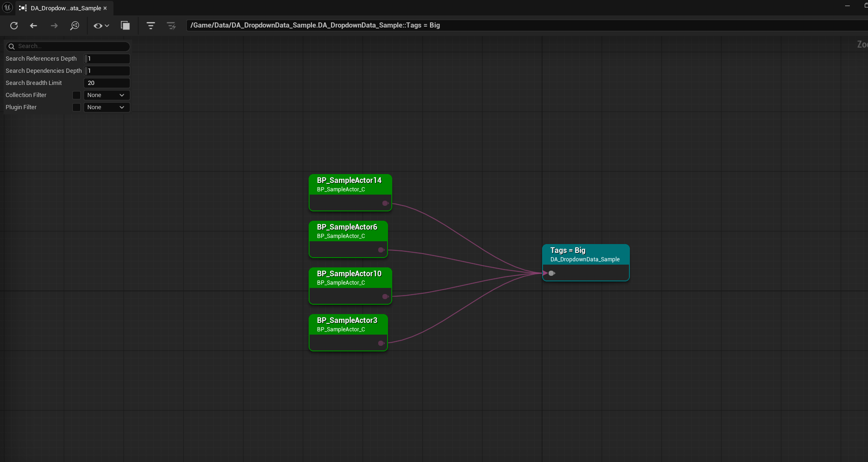
Task: Open the eye view options dropdown
Action: click(101, 26)
